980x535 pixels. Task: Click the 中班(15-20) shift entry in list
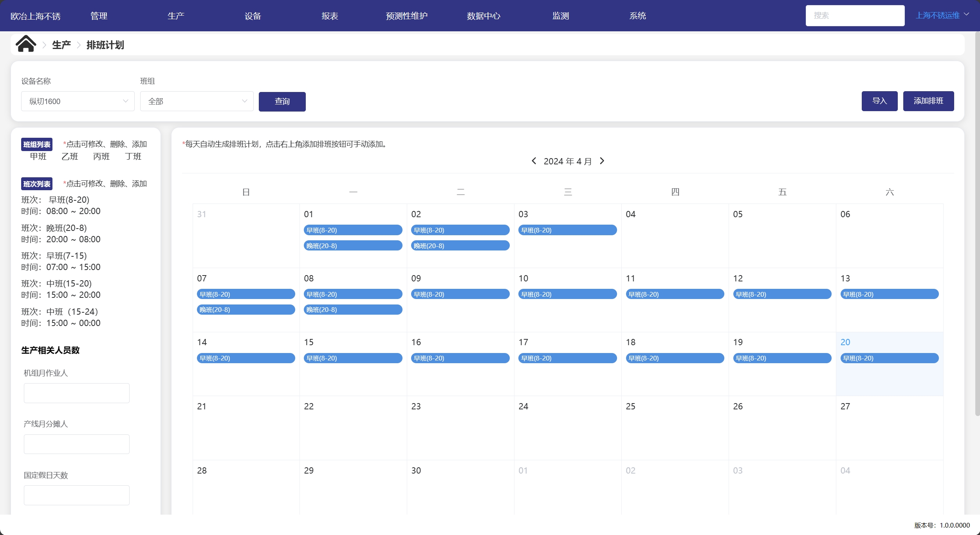pos(61,289)
